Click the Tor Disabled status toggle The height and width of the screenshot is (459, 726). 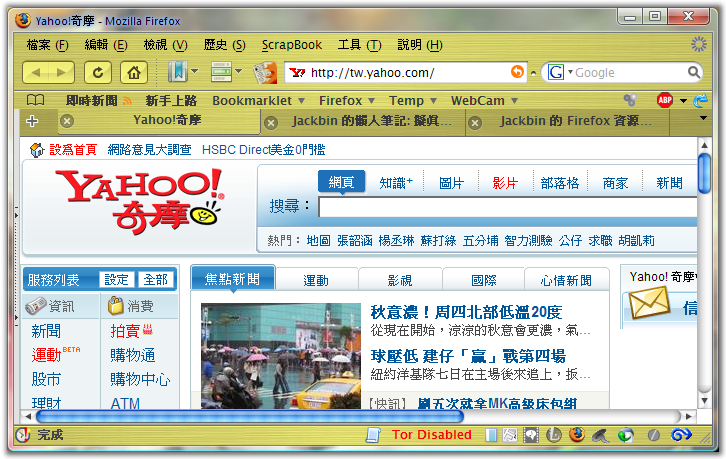(432, 434)
